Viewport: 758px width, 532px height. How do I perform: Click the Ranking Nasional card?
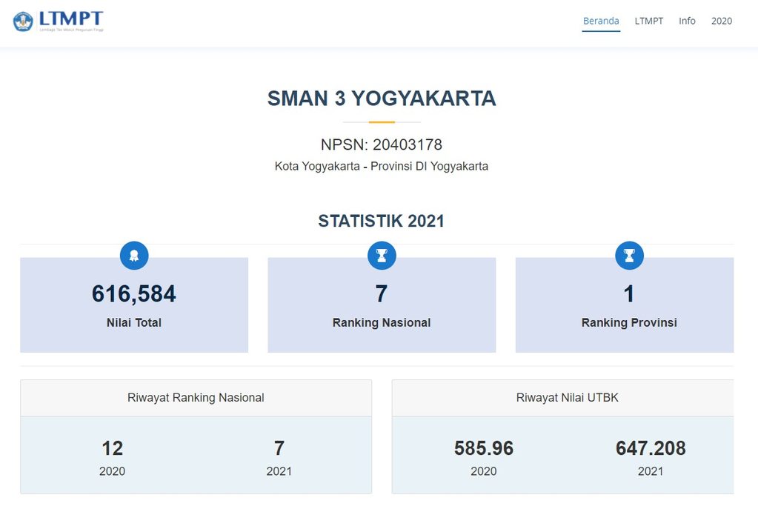tap(382, 305)
